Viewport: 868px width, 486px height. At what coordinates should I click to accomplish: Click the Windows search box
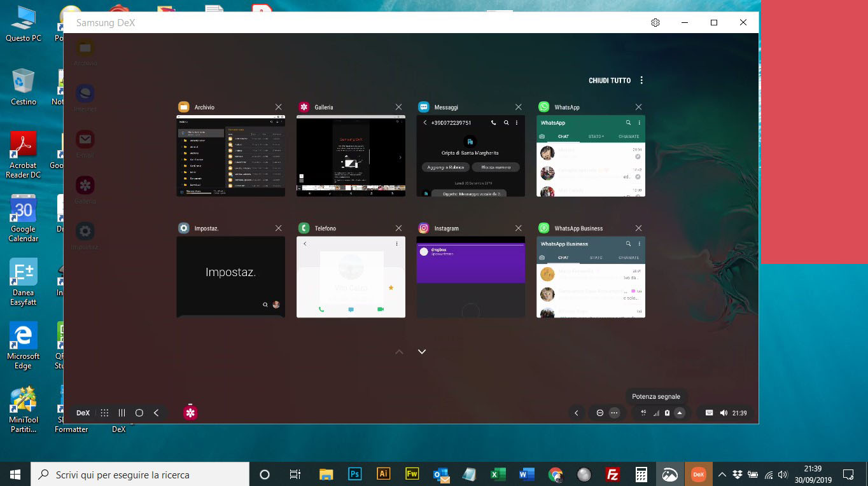(x=140, y=475)
